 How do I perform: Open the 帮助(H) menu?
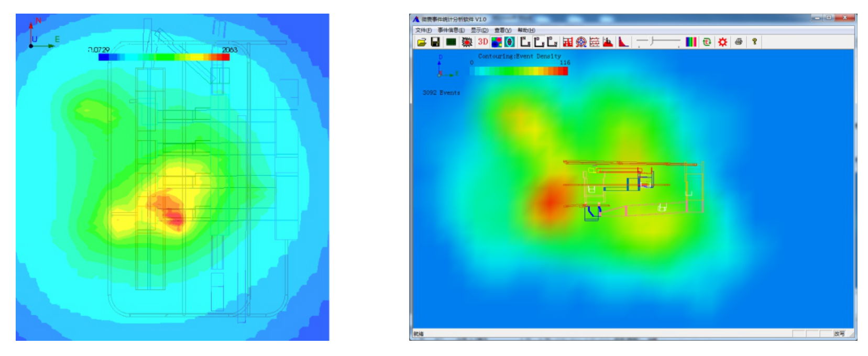pyautogui.click(x=526, y=30)
